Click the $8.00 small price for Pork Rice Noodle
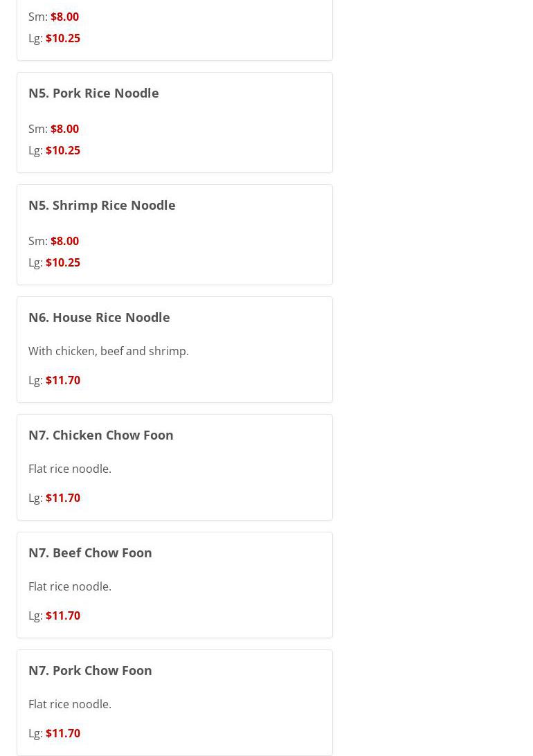Image resolution: width=533 pixels, height=756 pixels. click(x=64, y=129)
